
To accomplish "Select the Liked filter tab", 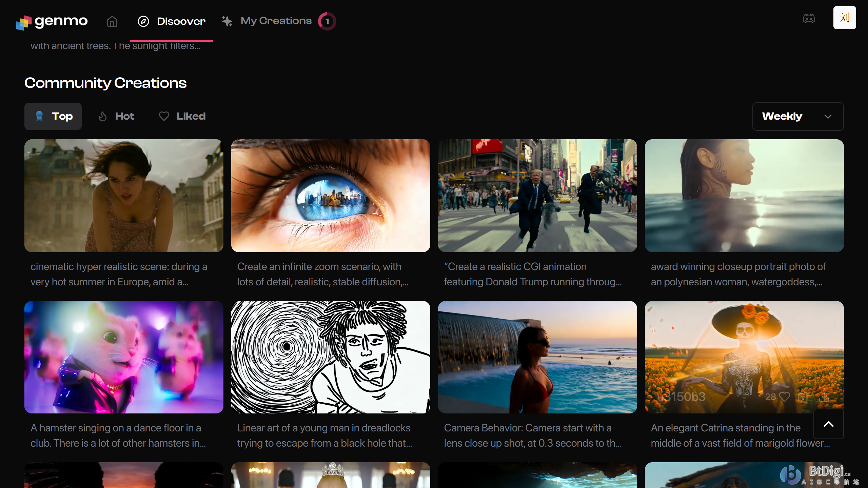I will [182, 116].
